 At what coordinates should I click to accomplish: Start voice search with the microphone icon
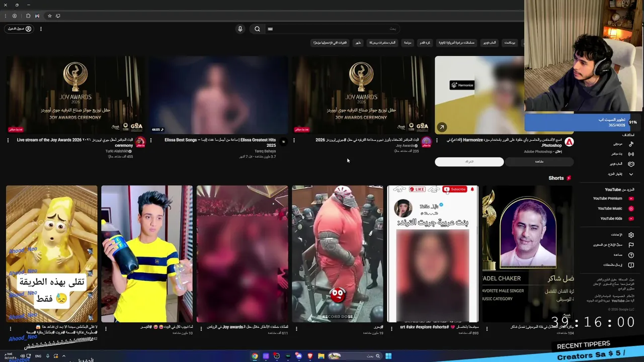click(x=240, y=29)
